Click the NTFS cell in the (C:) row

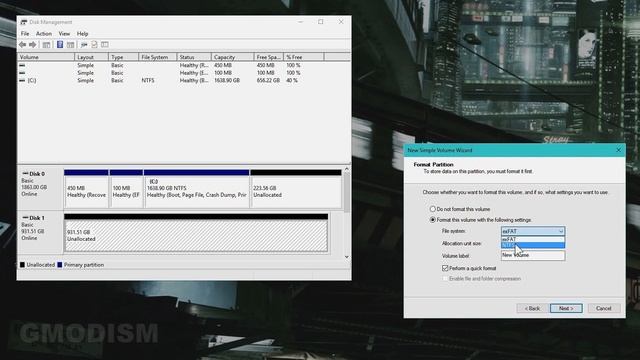(148, 80)
